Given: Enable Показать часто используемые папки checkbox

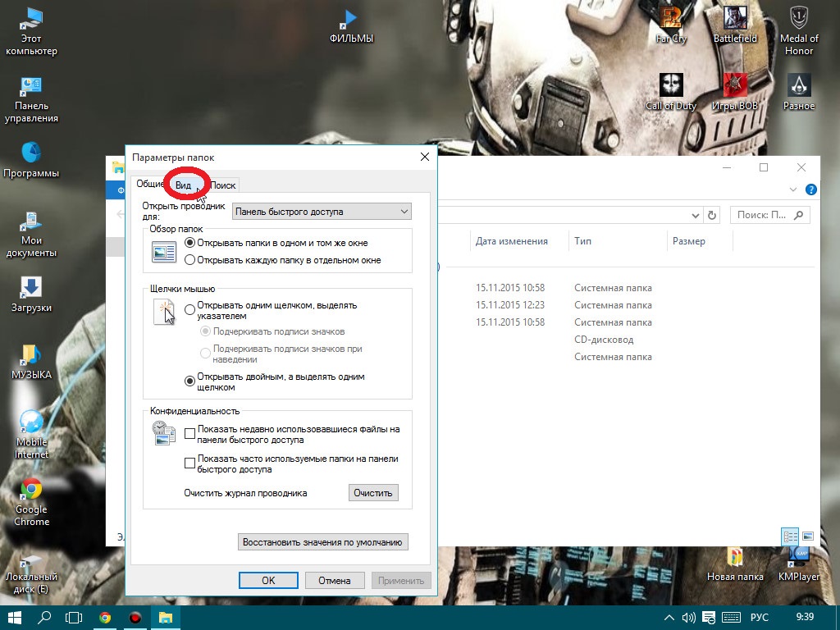Looking at the screenshot, I should [189, 463].
